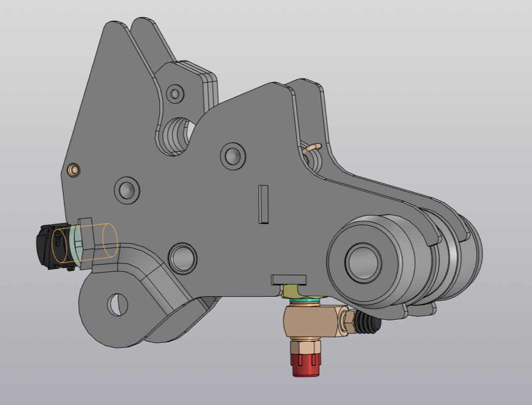Image resolution: width=532 pixels, height=405 pixels.
Task: Select the large threaded hole in upper bracket
Action: point(176,134)
